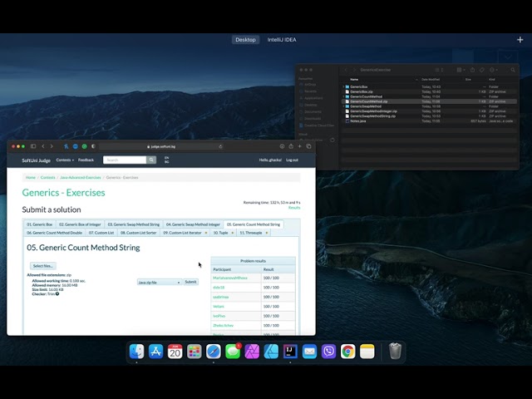Open Viber from the dock
Screen dimensions: 532x399
click(x=329, y=352)
